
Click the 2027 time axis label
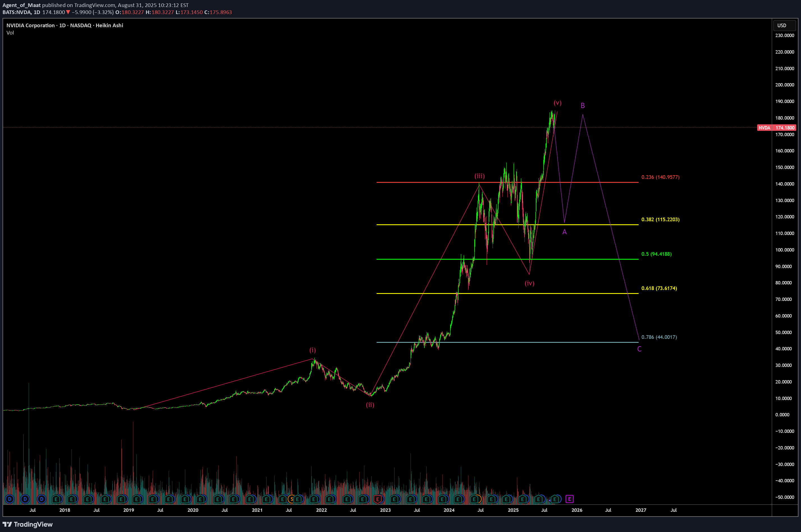(640, 510)
